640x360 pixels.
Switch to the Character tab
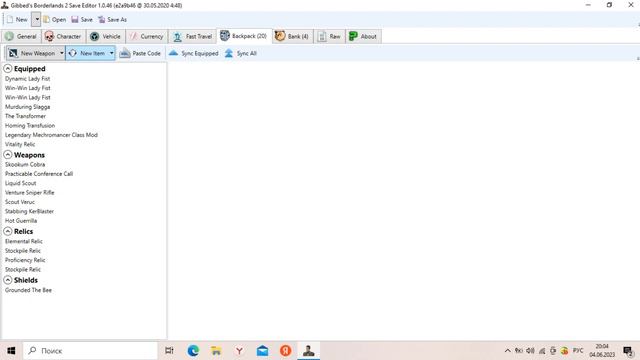tap(63, 36)
